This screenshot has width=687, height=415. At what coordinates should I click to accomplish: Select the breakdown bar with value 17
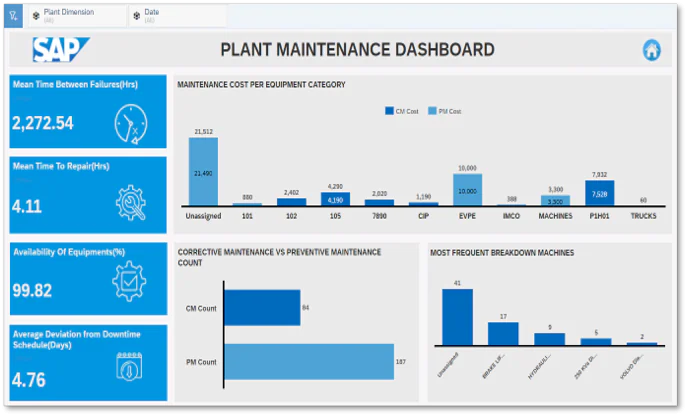503,334
